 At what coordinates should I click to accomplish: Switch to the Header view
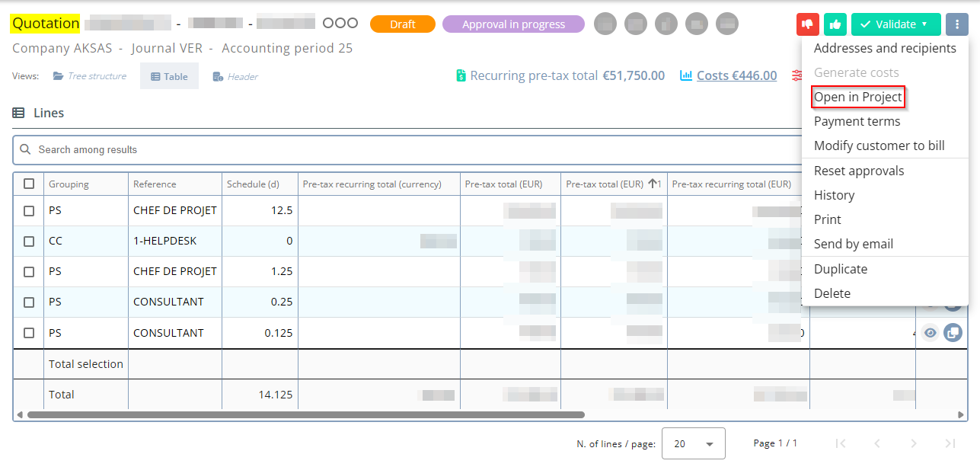[x=235, y=76]
